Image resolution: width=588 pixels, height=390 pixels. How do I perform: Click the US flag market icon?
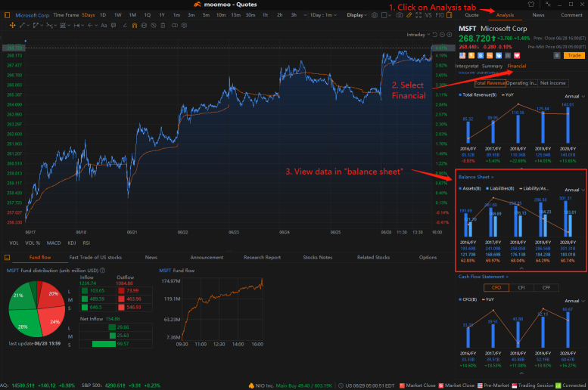[462, 55]
